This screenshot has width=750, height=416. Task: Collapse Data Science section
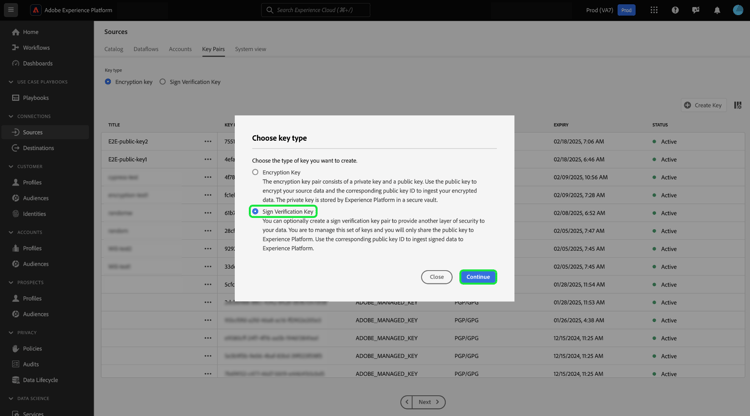pyautogui.click(x=11, y=398)
